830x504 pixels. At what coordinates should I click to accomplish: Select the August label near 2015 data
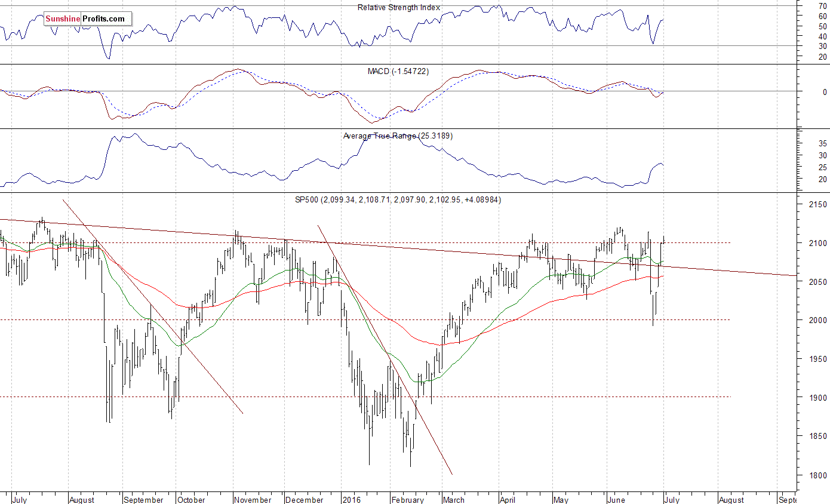pos(82,500)
